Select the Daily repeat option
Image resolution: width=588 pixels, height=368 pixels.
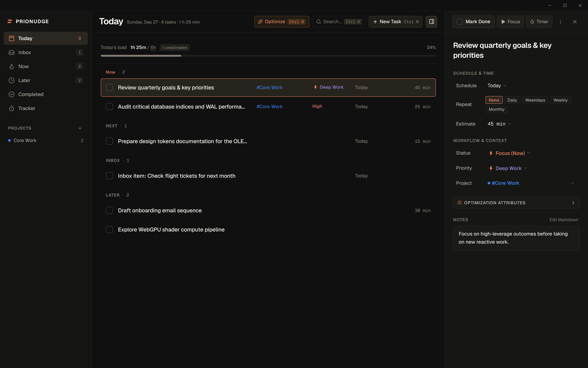tap(512, 100)
